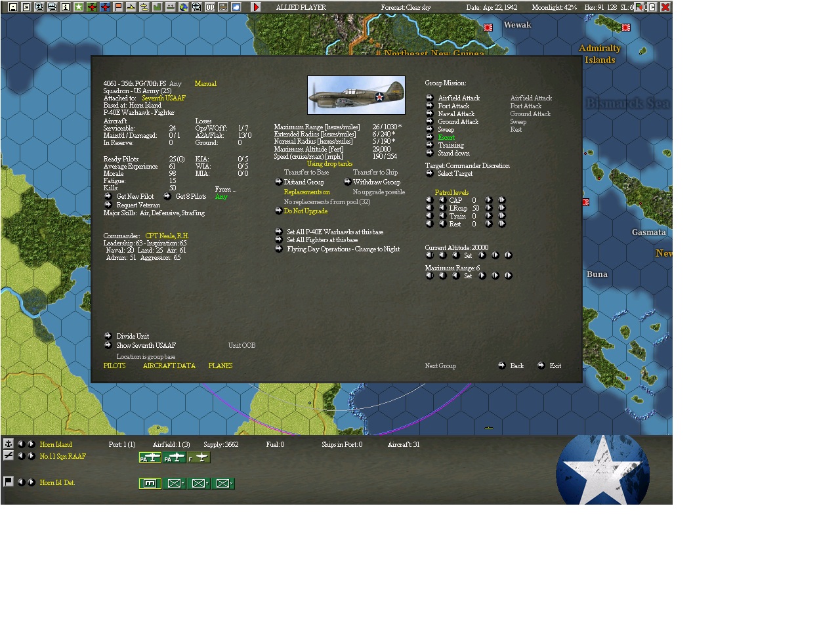Click single-step decrease arrow on Rest row
This screenshot has height=630, width=840.
[x=442, y=223]
